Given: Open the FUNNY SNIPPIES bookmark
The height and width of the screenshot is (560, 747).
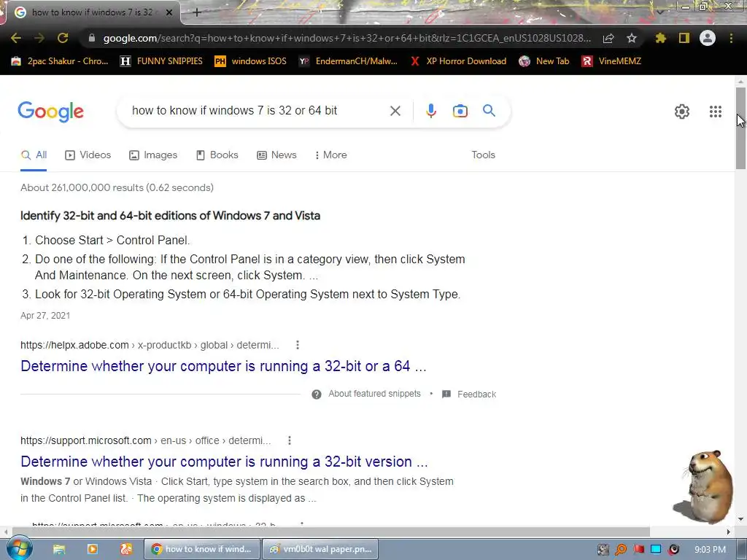Looking at the screenshot, I should tap(161, 61).
